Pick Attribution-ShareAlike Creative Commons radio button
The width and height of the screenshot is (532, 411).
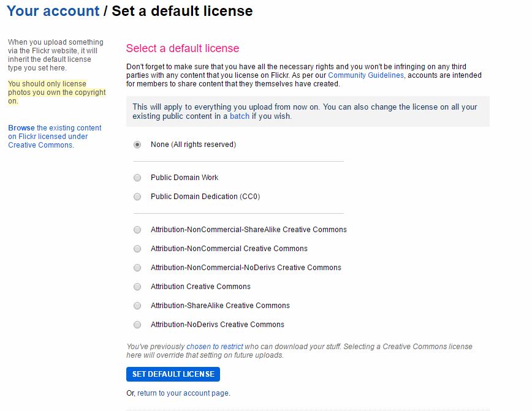(137, 306)
